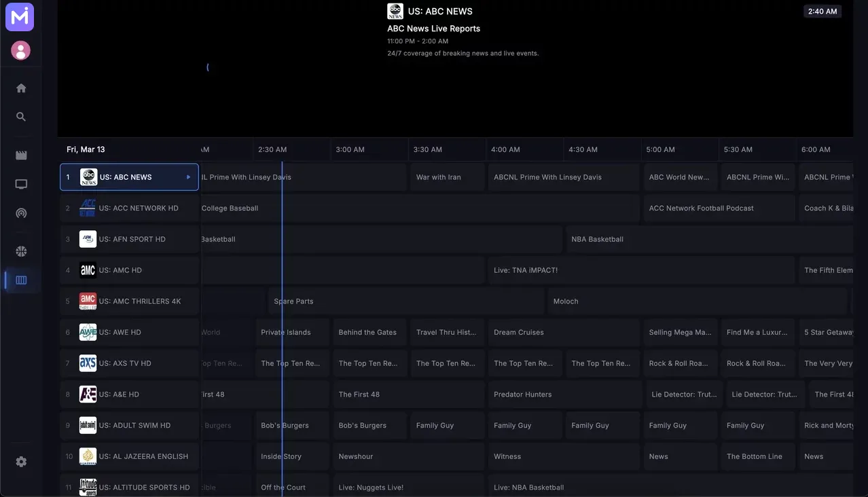Open The Bottom Line program
The image size is (868, 497).
(757, 456)
